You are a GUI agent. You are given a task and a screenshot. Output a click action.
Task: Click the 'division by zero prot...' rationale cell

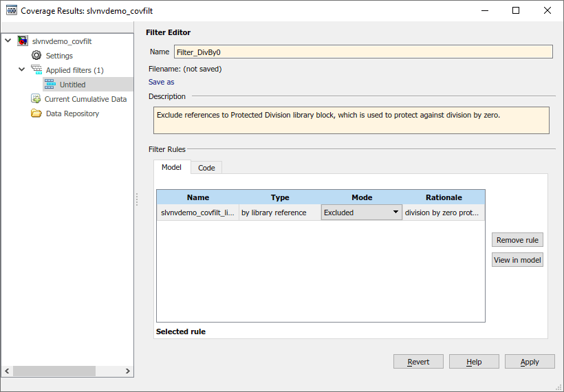click(444, 213)
